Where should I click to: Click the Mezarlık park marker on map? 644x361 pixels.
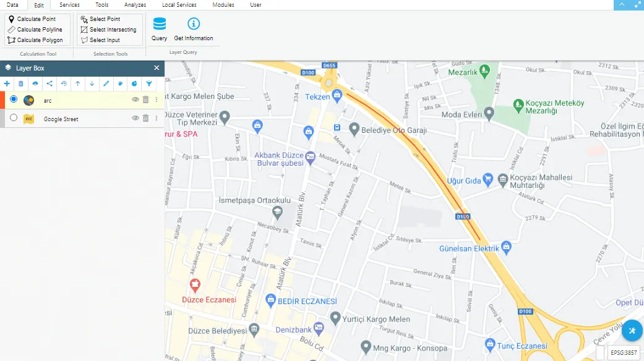click(x=484, y=70)
